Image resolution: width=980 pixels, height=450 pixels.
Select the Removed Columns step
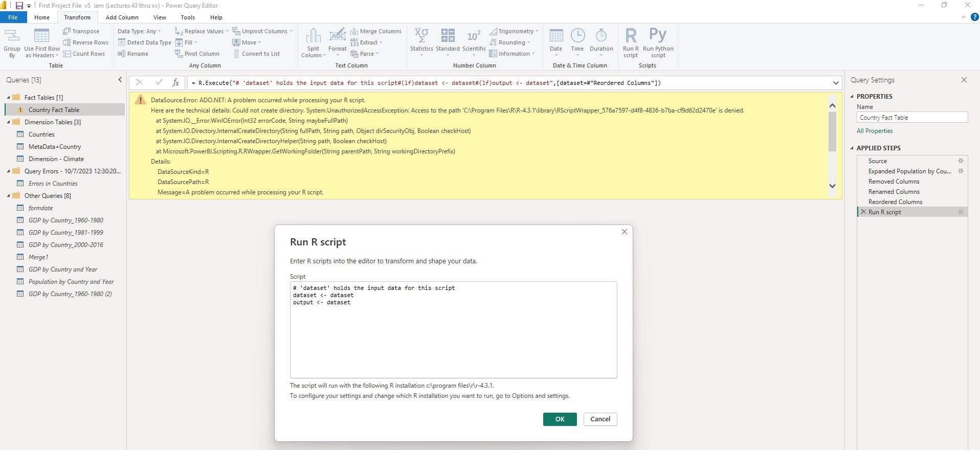(x=894, y=181)
